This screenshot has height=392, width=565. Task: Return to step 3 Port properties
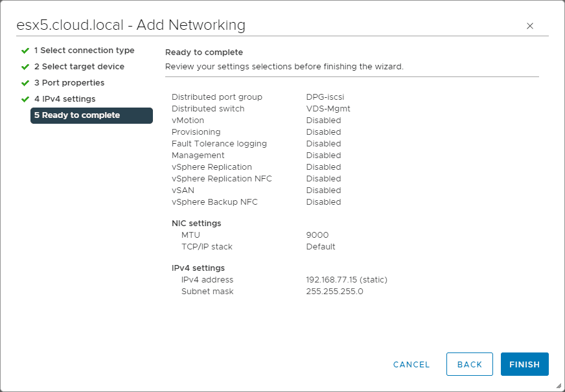(69, 83)
